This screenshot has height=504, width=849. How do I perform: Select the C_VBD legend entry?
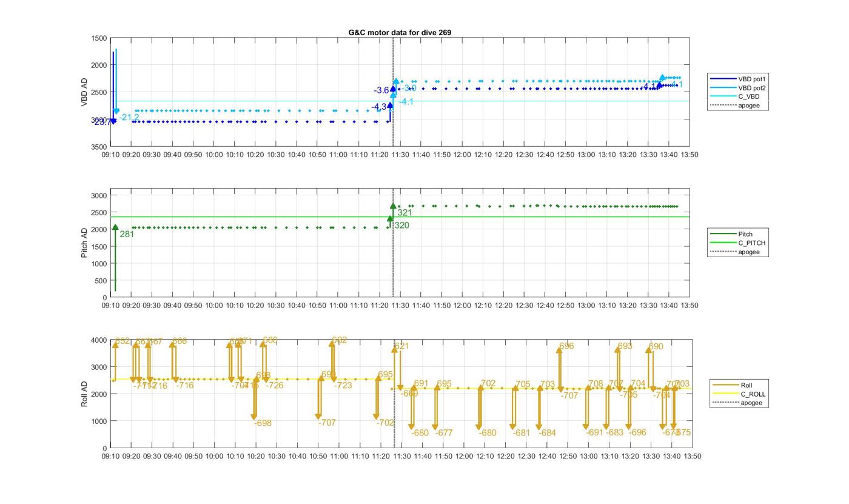click(x=737, y=96)
